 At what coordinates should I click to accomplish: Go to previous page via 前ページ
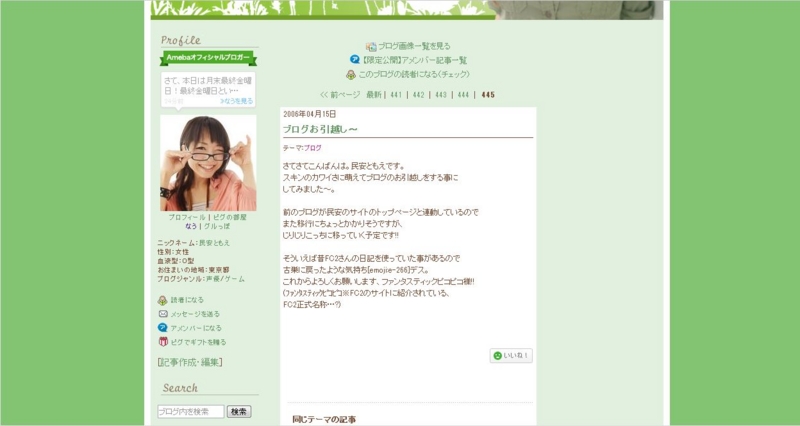[x=340, y=94]
